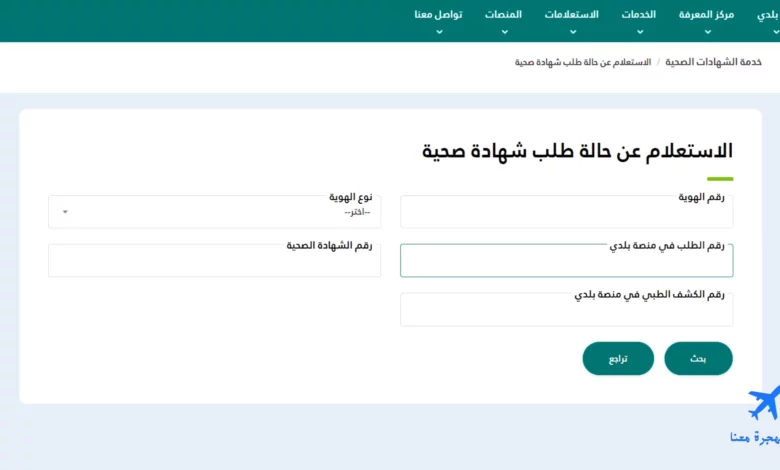The height and width of the screenshot is (470, 780).
Task: Expand chevron under تواصل معنا
Action: (x=439, y=32)
